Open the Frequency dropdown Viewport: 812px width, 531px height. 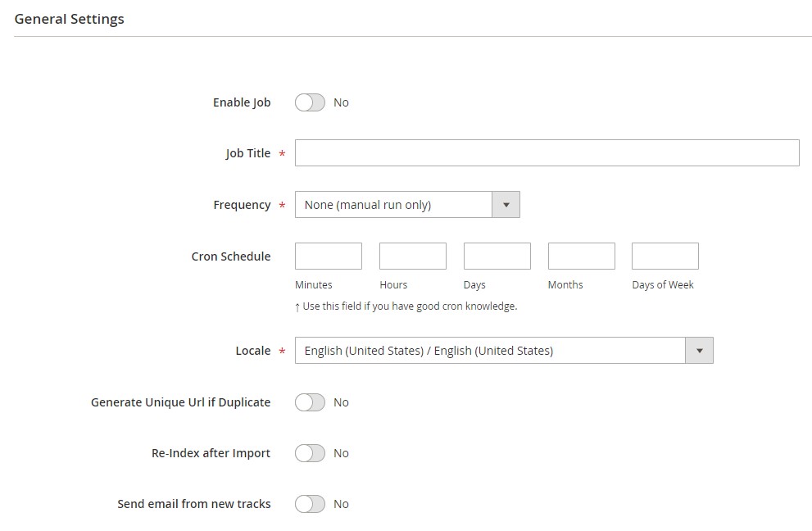(407, 205)
